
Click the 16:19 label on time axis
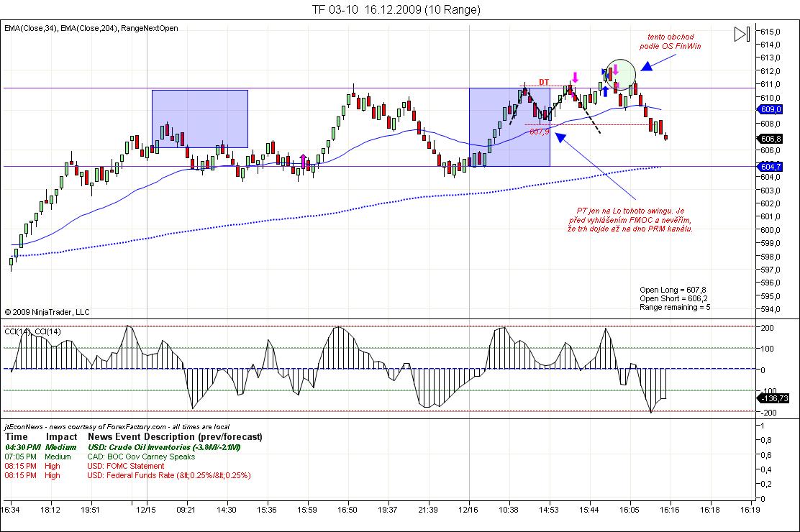[x=750, y=510]
